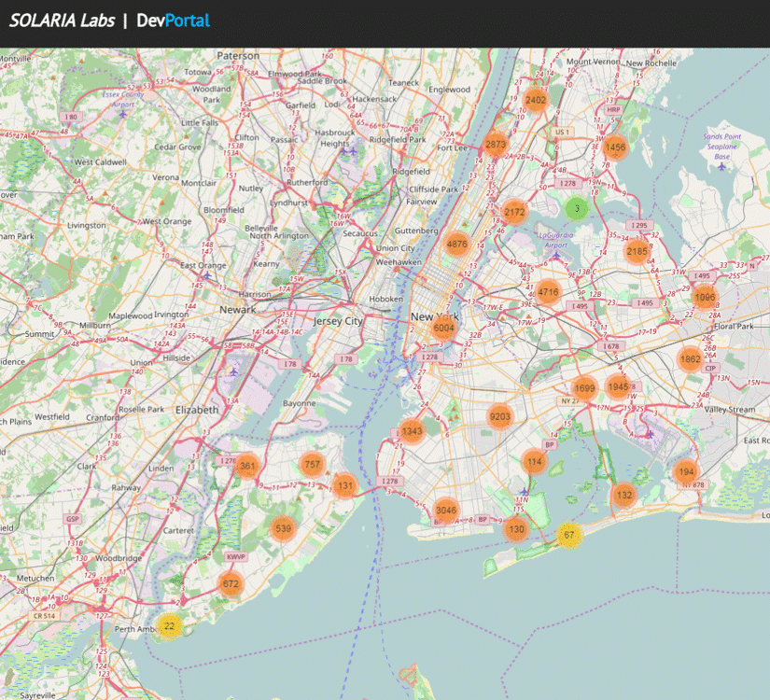Click the Weehawken map label

399,263
